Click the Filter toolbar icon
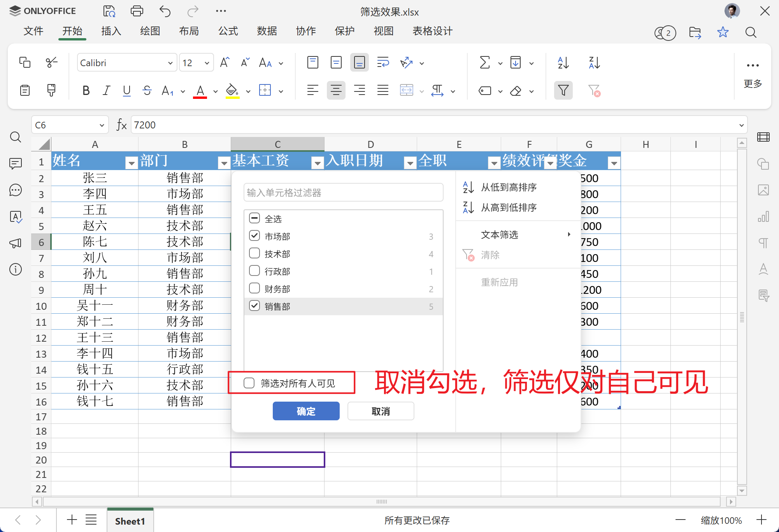Screen dimensions: 779x532 click(x=563, y=90)
